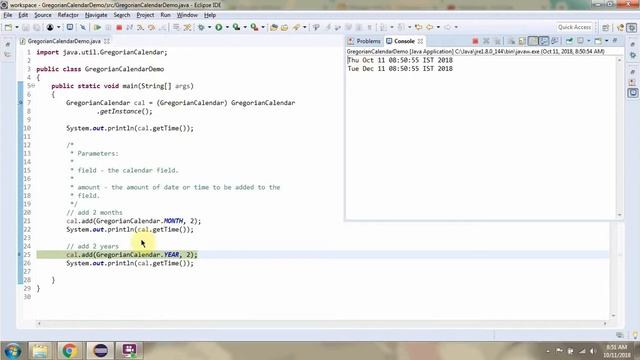Toggle Scroll Lock in Console toolbar
The width and height of the screenshot is (640, 360).
point(522,41)
